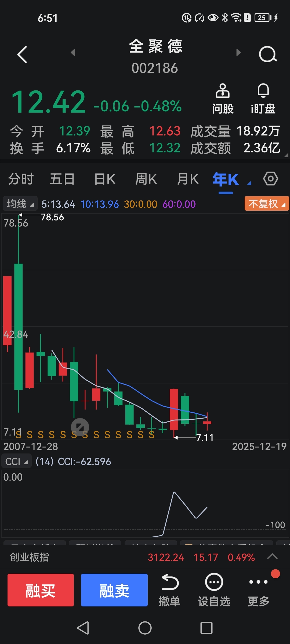Tap 设自选 add to watchlist icon
The height and width of the screenshot is (644, 290).
pos(214,590)
